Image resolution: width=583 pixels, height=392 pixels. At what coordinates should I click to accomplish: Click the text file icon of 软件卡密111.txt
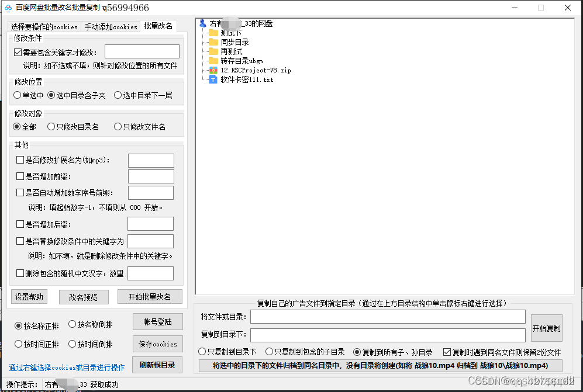click(x=213, y=79)
